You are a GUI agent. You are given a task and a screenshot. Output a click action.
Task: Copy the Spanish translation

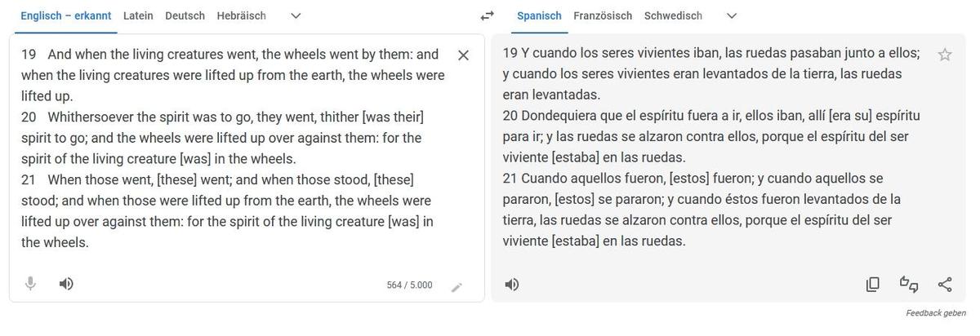[x=873, y=285]
